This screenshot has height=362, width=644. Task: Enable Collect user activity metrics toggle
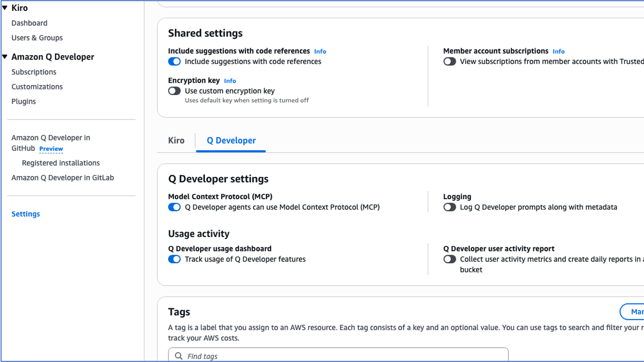click(449, 259)
